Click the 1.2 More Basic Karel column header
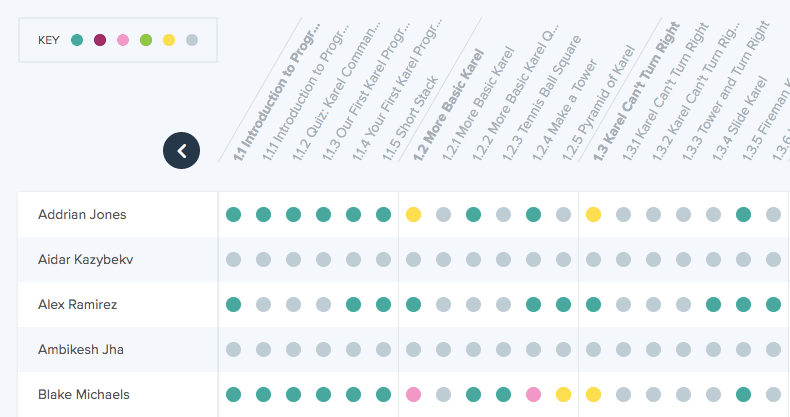 [x=447, y=105]
